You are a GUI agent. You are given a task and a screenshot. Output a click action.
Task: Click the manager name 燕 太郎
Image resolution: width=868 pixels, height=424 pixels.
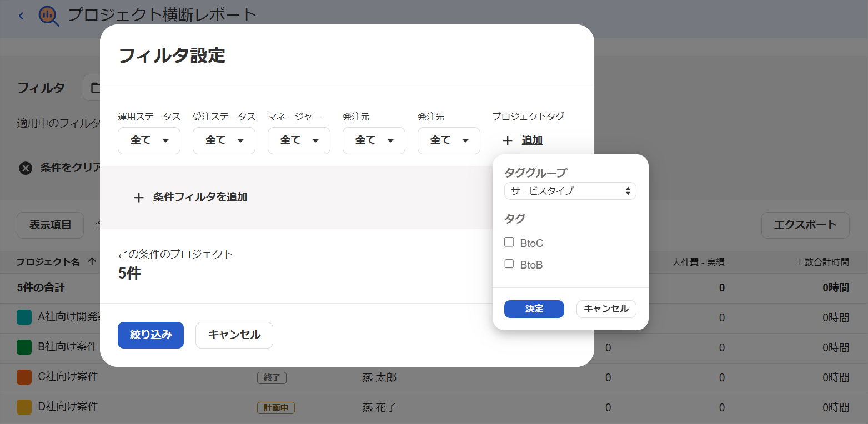click(379, 378)
